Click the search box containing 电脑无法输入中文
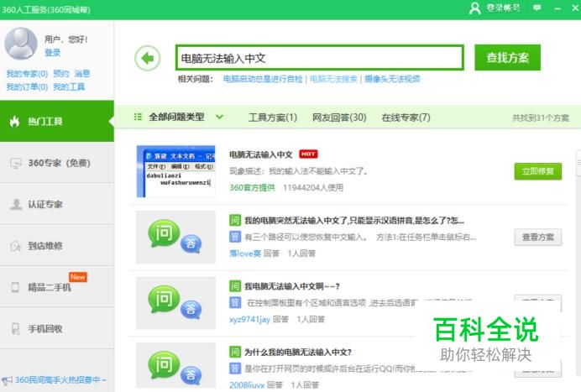Screen dimensions: 581x392 [319, 58]
